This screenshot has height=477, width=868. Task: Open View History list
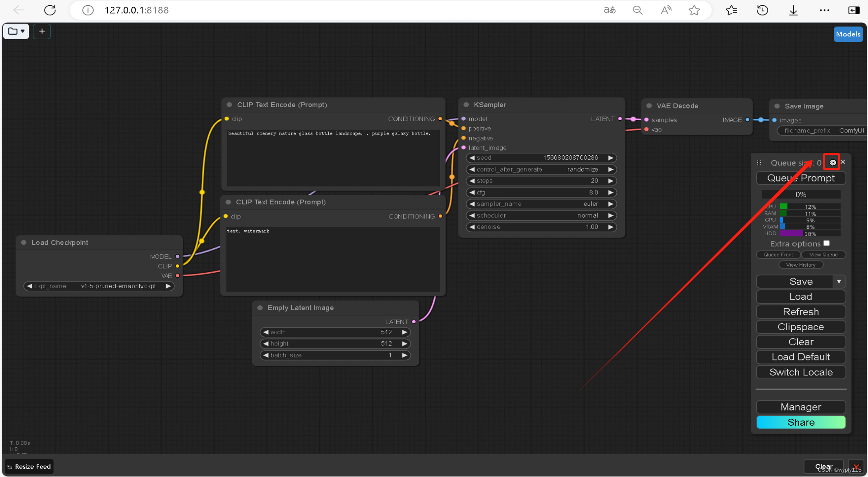point(800,265)
